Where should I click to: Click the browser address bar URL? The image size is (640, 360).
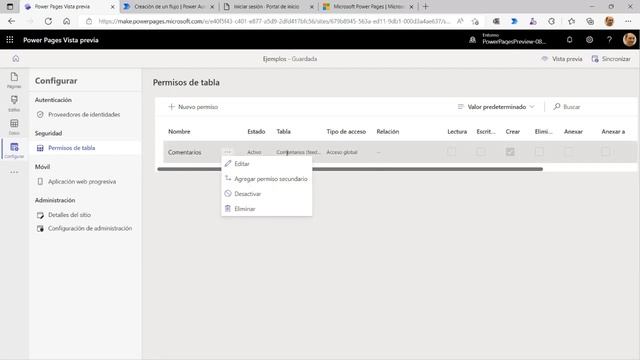click(x=273, y=21)
